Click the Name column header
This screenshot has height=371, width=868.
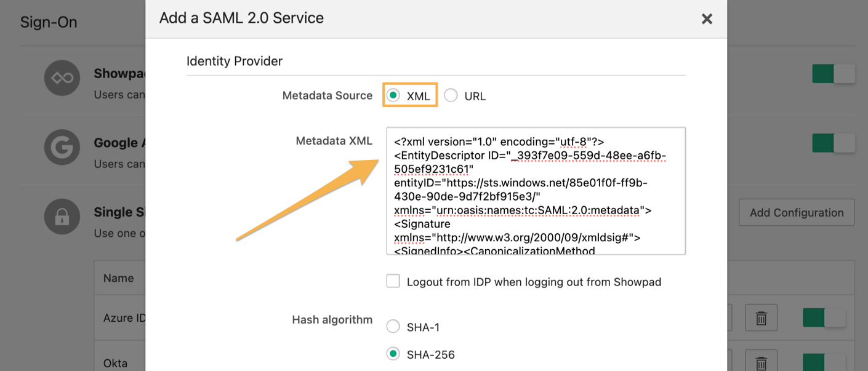(x=119, y=278)
